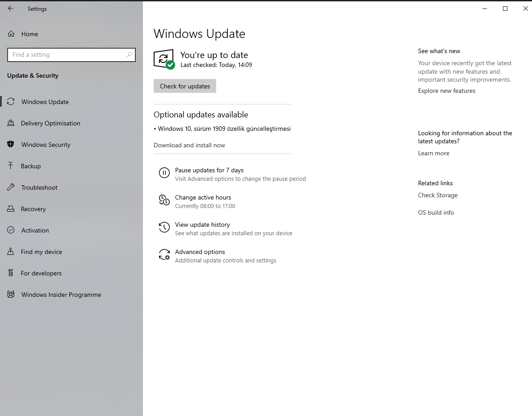Close the Settings window
532x416 pixels.
[x=525, y=8]
